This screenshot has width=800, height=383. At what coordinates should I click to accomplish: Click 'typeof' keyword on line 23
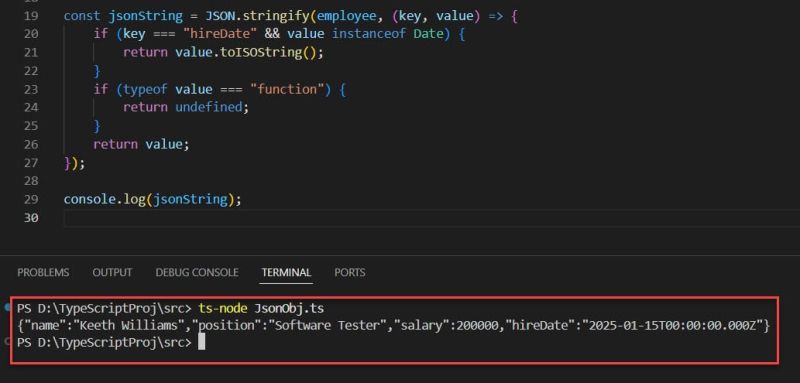point(145,89)
